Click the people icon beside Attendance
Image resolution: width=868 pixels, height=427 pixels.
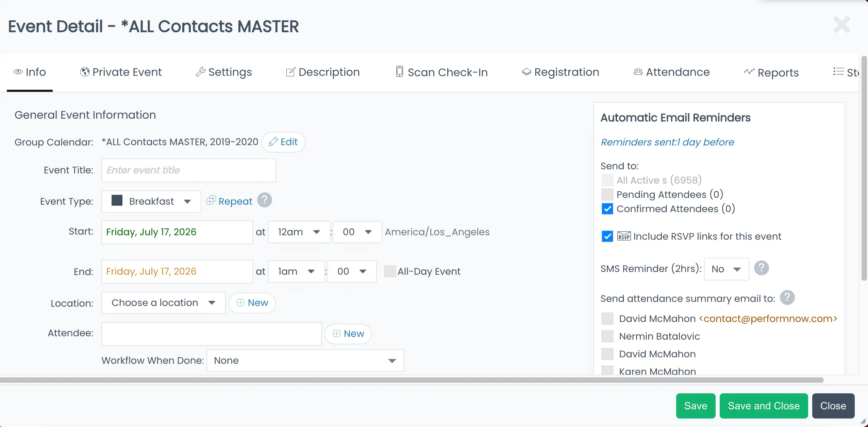point(638,72)
